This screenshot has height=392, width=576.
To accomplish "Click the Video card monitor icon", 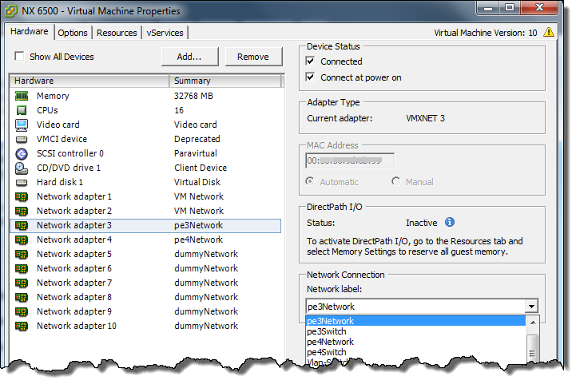I will pos(22,125).
